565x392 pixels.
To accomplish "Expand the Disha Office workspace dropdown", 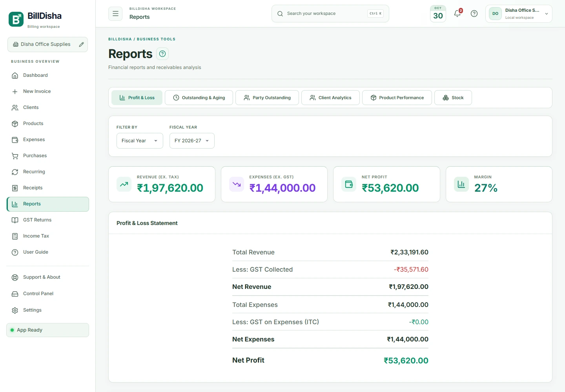I will tap(519, 14).
